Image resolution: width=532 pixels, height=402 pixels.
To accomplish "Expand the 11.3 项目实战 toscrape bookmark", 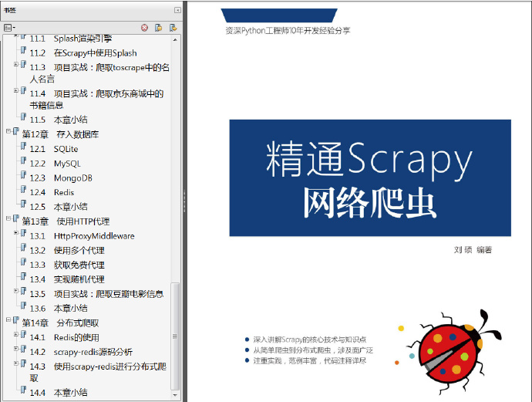I will pyautogui.click(x=15, y=64).
